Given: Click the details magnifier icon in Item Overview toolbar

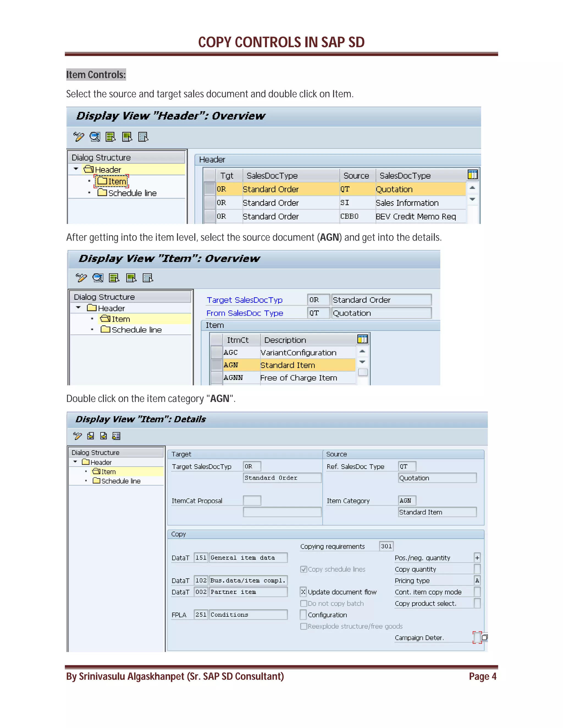Looking at the screenshot, I should tap(98, 278).
